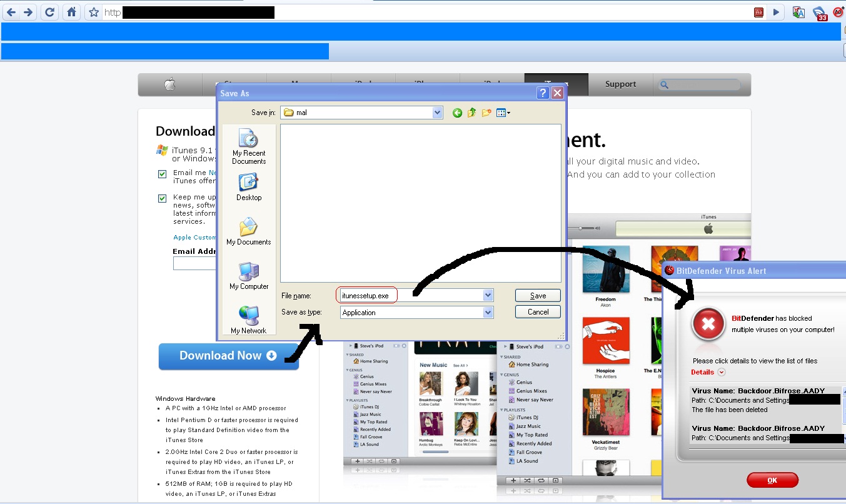Open the Apple Customer link
This screenshot has width=846, height=504.
point(194,238)
